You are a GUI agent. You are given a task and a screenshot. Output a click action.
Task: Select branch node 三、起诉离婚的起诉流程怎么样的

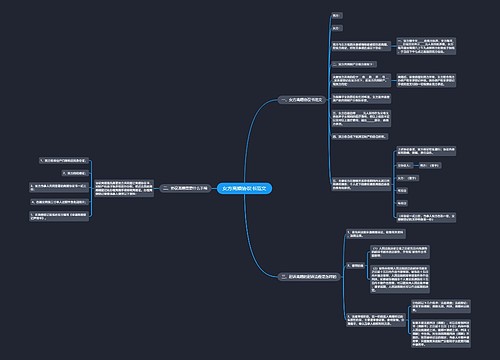(309, 276)
